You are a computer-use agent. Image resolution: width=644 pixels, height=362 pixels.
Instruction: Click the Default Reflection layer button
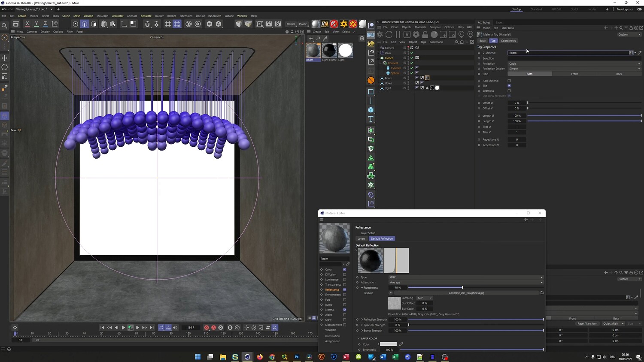pos(382,239)
